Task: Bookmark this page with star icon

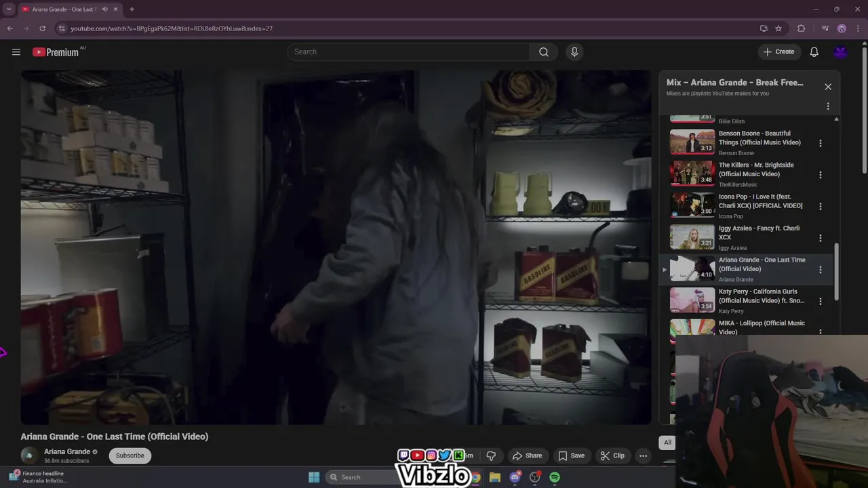Action: (x=778, y=28)
